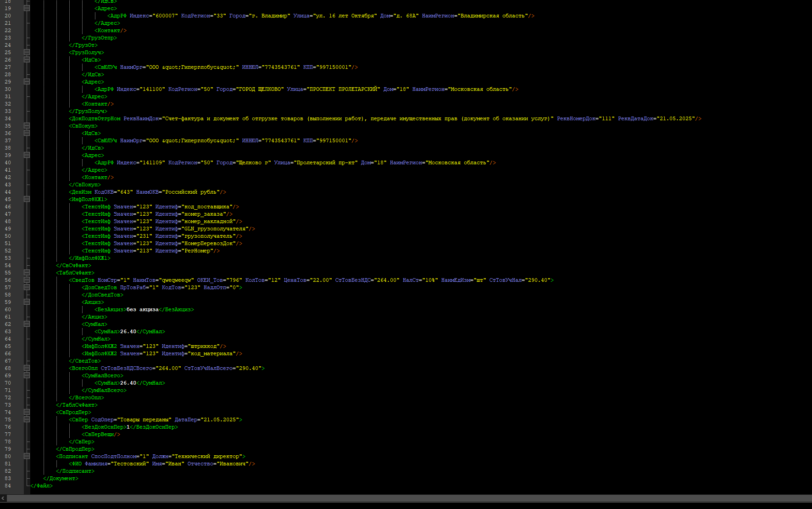The width and height of the screenshot is (812, 509).
Task: Click the "без акциза" text on line 60
Action: (x=143, y=309)
